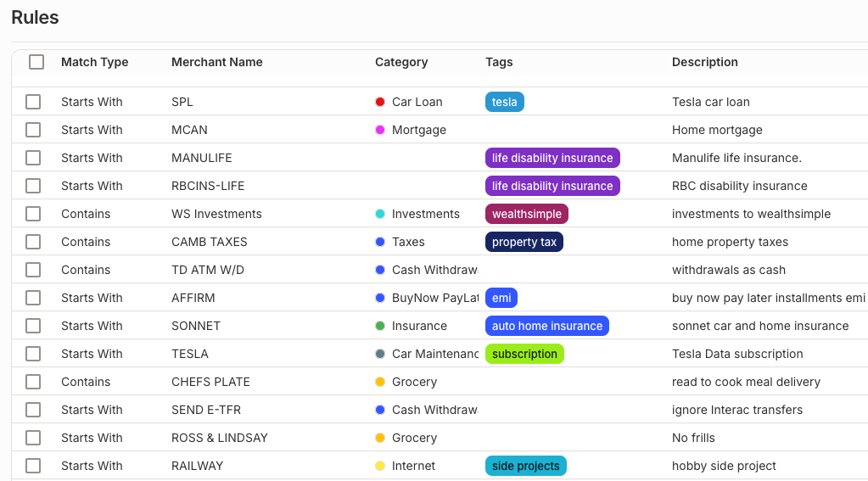Click merchant name SPL
This screenshot has height=481, width=868.
pos(182,102)
